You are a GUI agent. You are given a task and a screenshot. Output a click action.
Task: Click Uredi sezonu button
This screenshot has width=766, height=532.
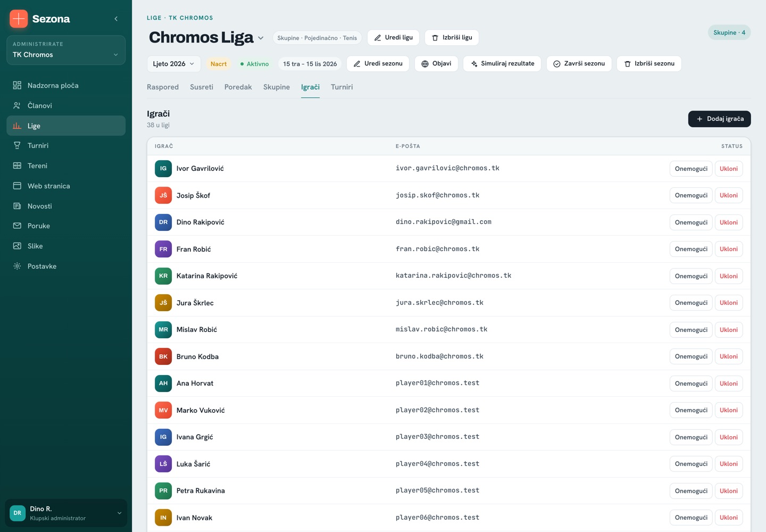378,64
